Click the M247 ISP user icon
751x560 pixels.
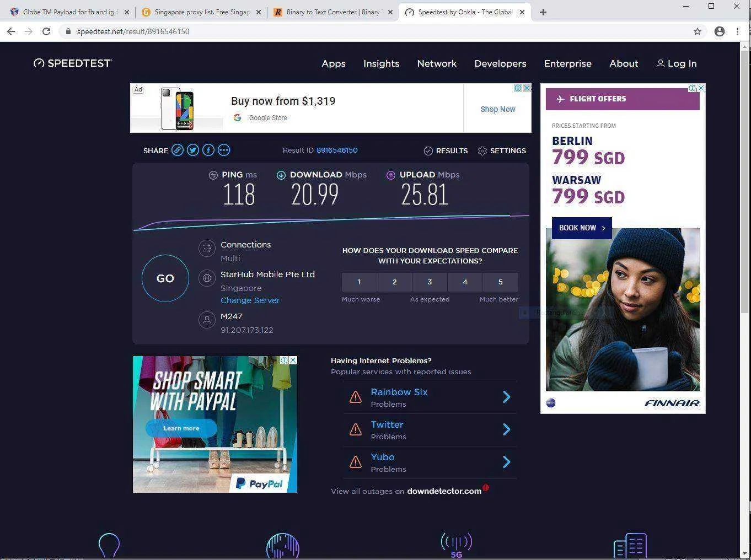(207, 320)
